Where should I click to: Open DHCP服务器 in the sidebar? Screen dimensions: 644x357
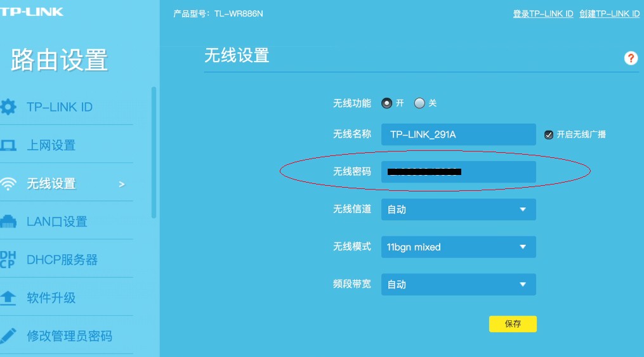[62, 260]
